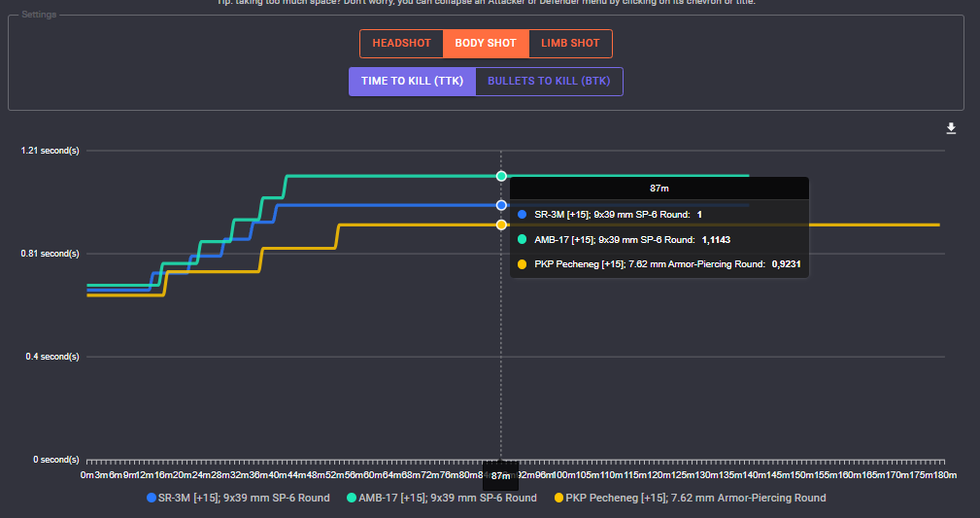Click the yellow data point on Pecheneg line
The height and width of the screenshot is (518, 980).
click(x=501, y=224)
